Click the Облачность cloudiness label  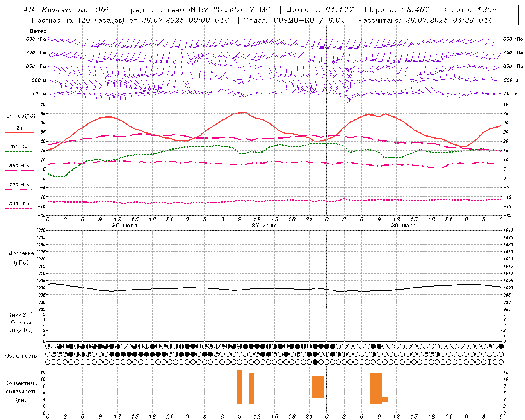[x=21, y=356]
